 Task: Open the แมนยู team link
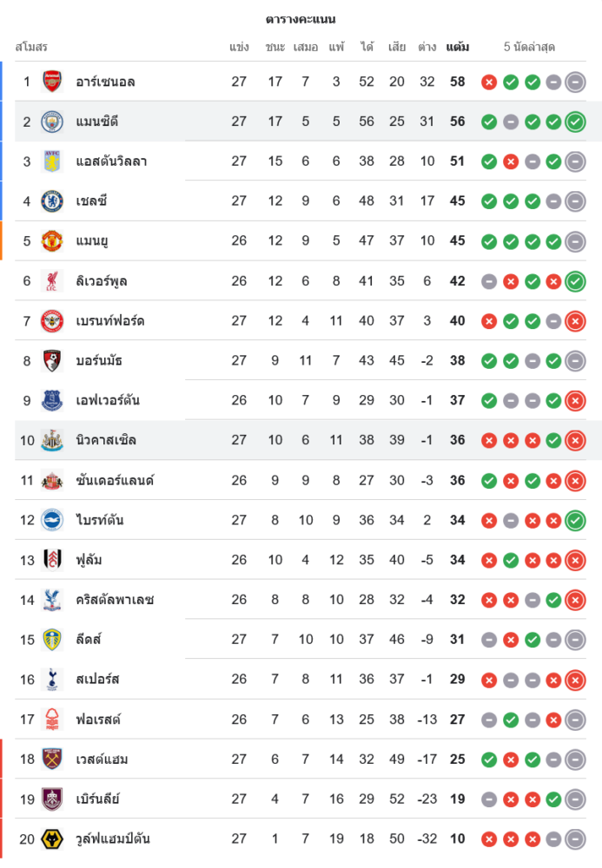coord(92,241)
